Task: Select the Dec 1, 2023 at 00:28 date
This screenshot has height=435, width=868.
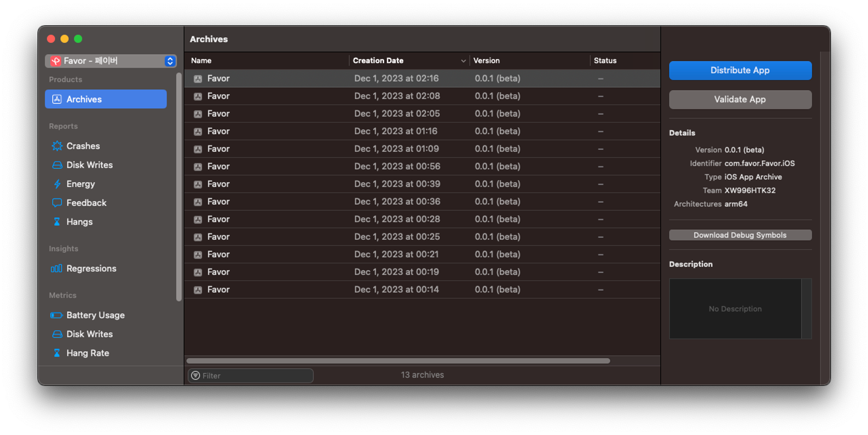Action: [397, 219]
